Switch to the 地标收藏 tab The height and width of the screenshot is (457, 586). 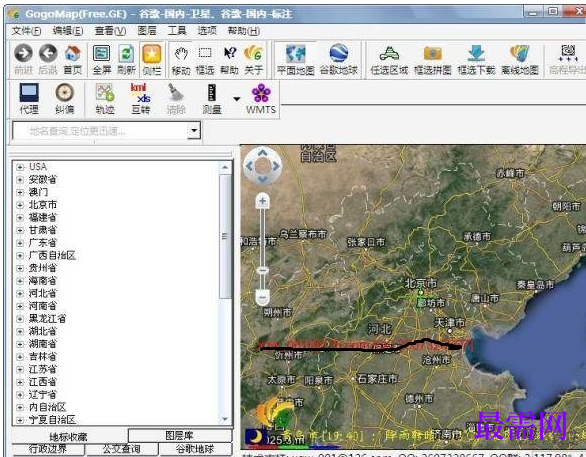click(69, 436)
